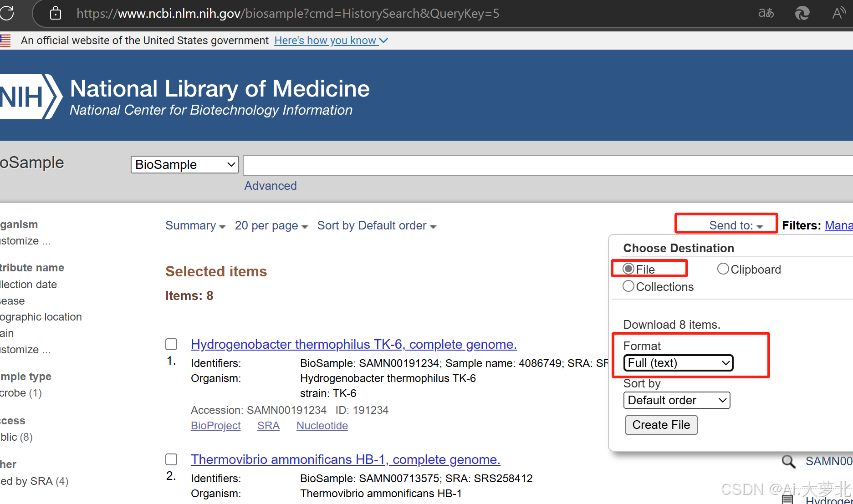
Task: Click the search input field
Action: pyautogui.click(x=548, y=165)
